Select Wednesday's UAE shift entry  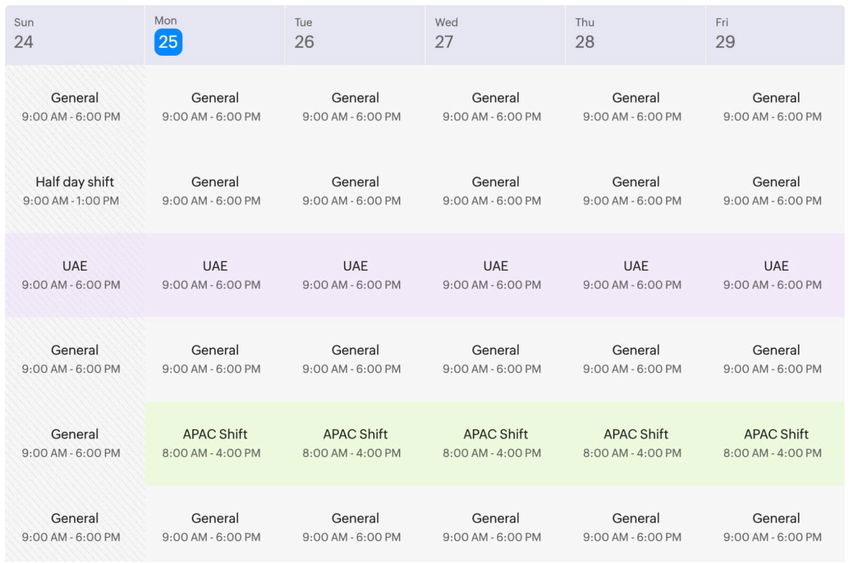pyautogui.click(x=495, y=275)
